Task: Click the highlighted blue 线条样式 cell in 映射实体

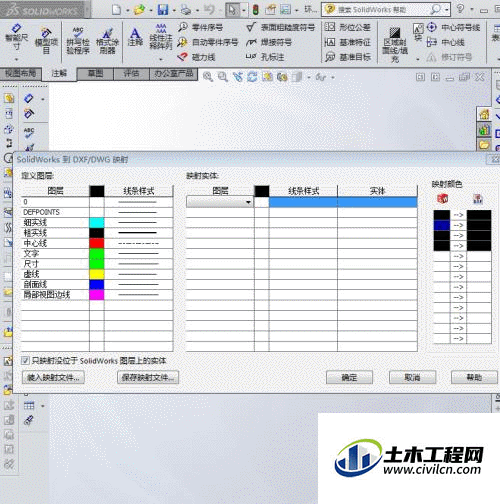Action: (303, 202)
